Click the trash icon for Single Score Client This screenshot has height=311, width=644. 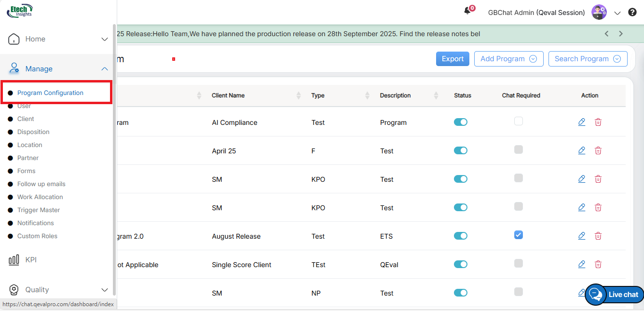pos(598,265)
